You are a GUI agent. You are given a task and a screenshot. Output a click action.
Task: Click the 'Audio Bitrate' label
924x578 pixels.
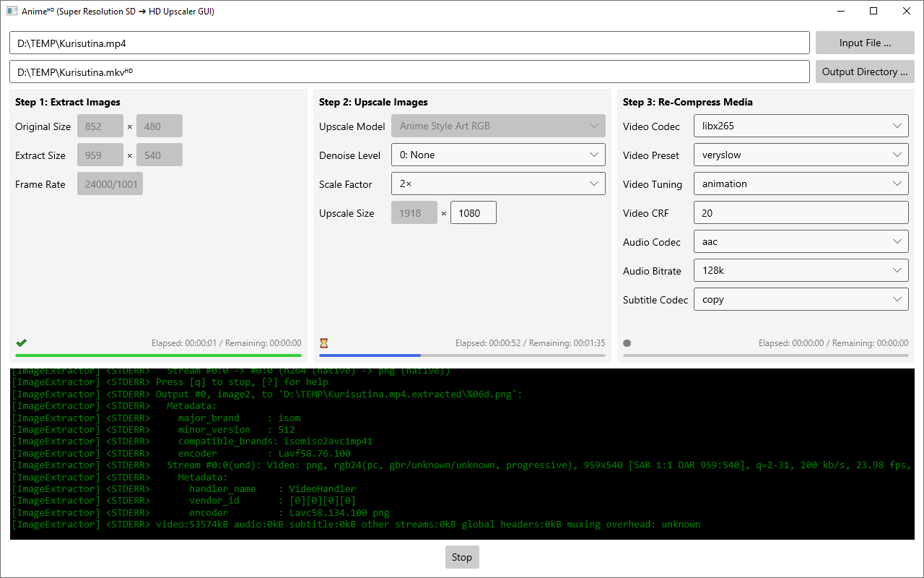coord(653,271)
